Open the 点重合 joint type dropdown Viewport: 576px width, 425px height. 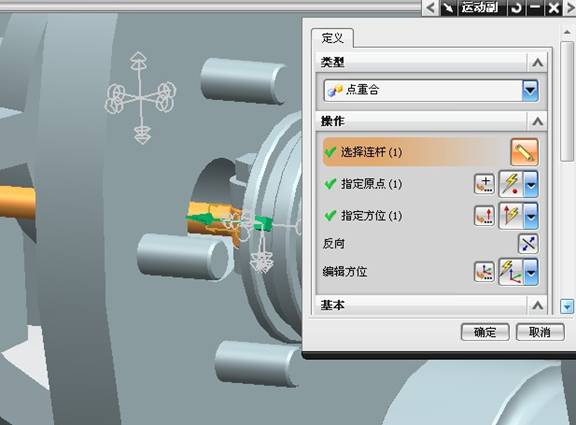(x=530, y=90)
